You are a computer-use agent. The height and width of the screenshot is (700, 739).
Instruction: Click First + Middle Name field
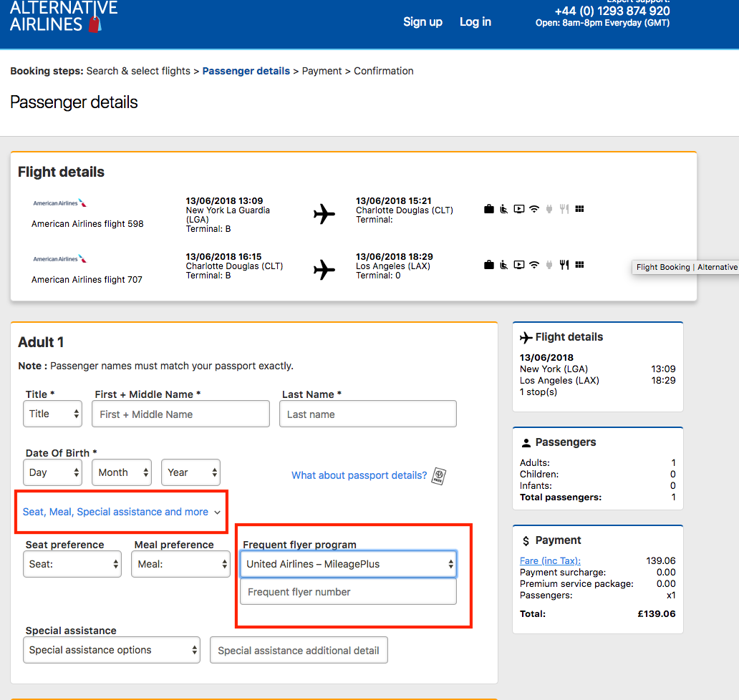coord(180,414)
